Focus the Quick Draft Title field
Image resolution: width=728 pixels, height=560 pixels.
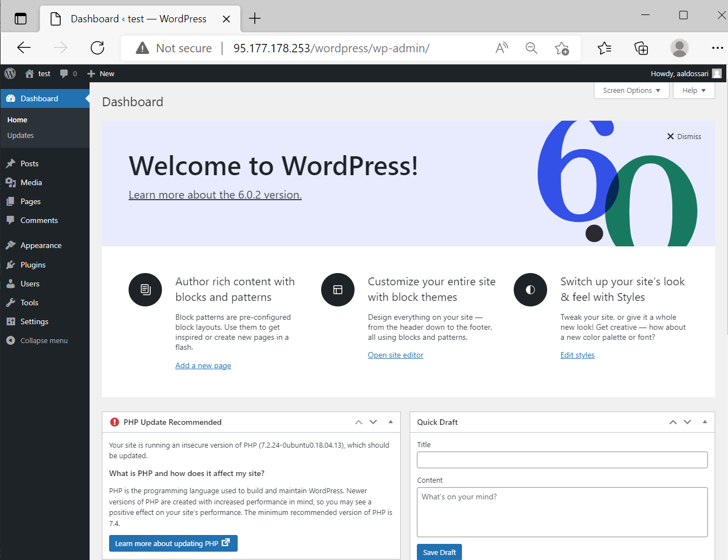click(x=562, y=460)
